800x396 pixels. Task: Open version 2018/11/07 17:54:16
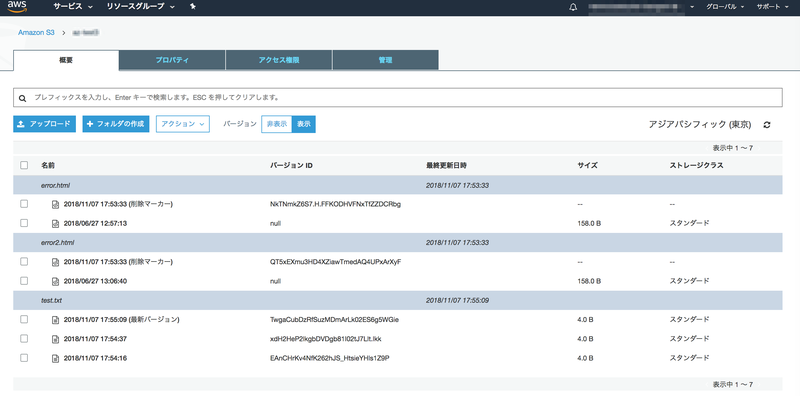[x=95, y=358]
